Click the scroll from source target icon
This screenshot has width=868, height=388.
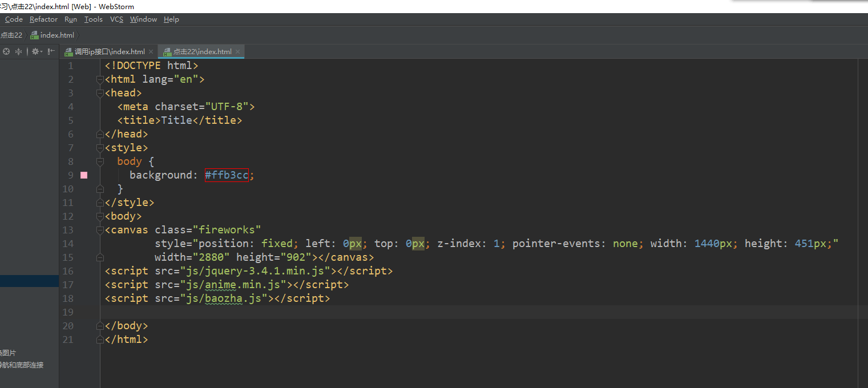point(6,51)
